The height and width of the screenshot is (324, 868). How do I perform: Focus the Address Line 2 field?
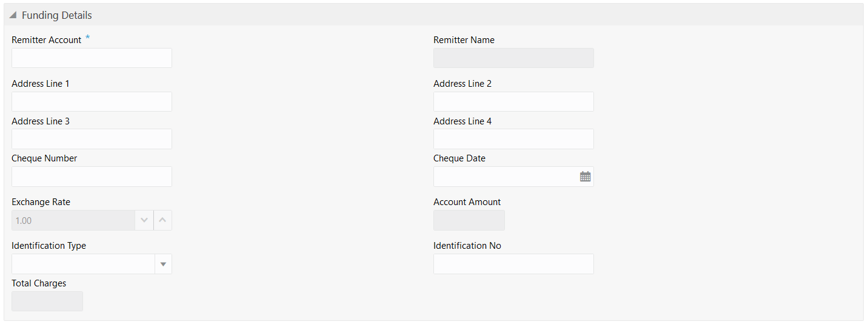(513, 101)
